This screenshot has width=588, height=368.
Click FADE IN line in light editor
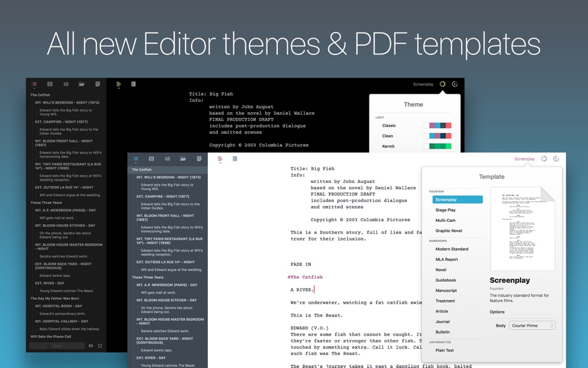[x=301, y=264]
